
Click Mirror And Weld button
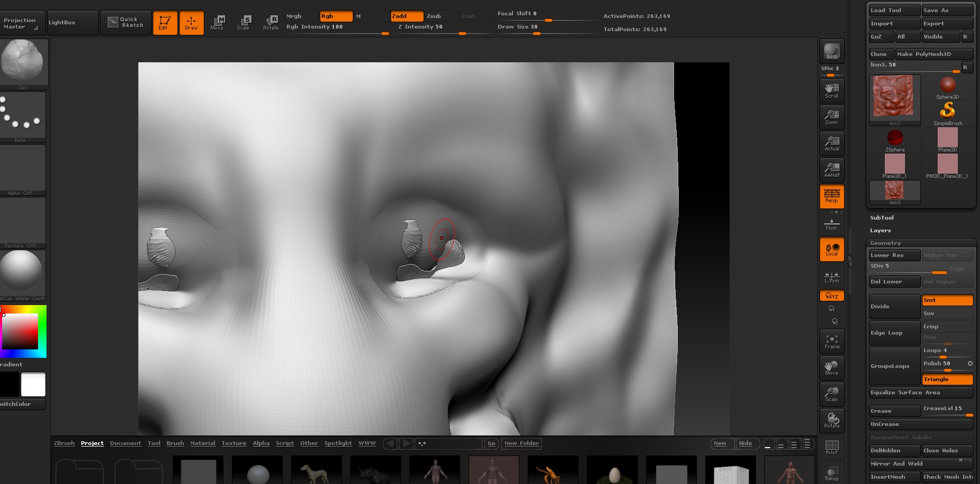tap(921, 464)
